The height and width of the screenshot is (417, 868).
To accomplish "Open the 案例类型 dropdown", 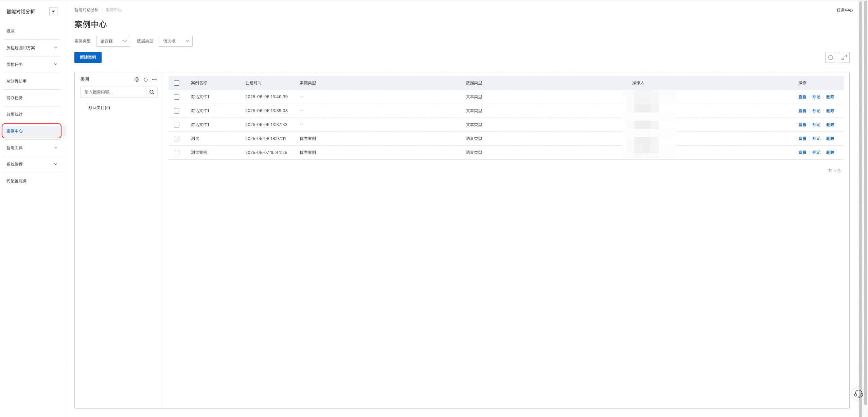I will point(113,41).
